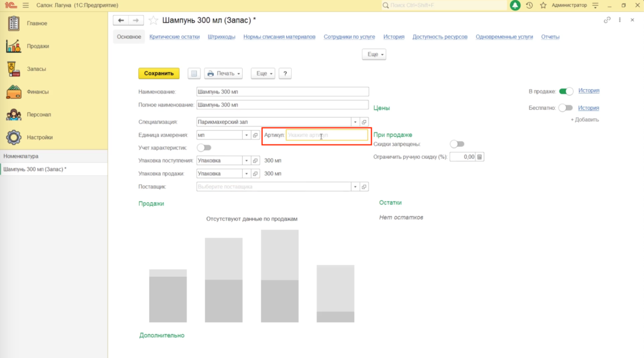Open the Отчеты tab
Image resolution: width=644 pixels, height=358 pixels.
(x=550, y=37)
